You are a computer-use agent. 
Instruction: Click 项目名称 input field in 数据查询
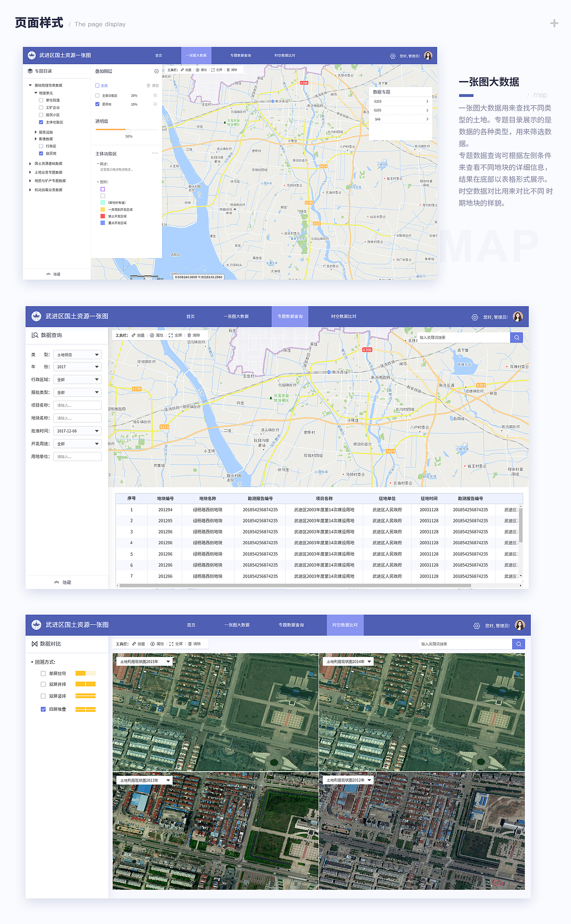coord(78,406)
